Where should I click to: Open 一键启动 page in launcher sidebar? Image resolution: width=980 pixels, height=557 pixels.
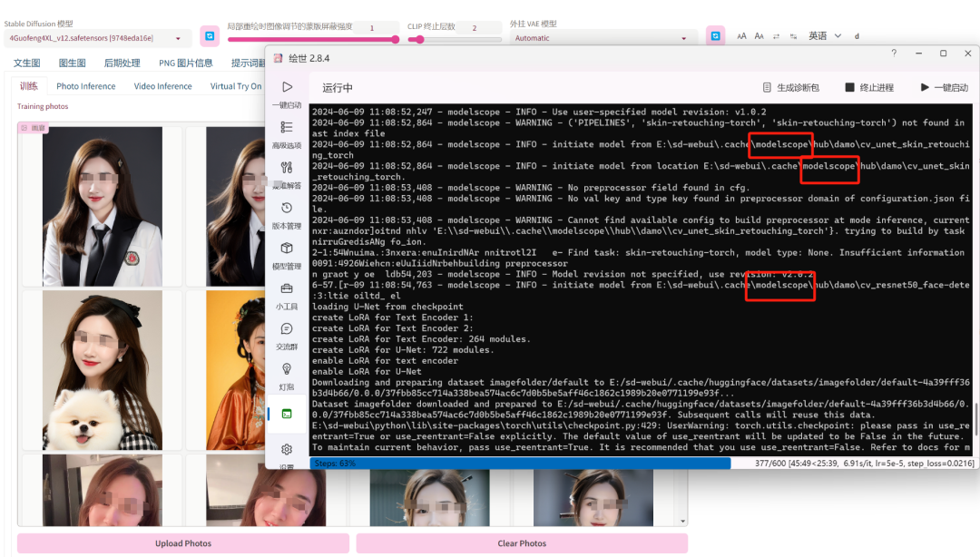[287, 93]
